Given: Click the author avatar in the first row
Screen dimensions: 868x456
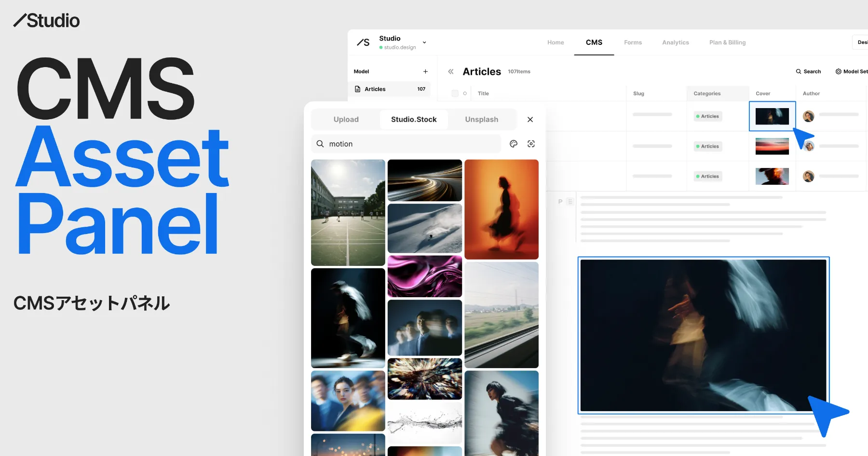Looking at the screenshot, I should [809, 116].
